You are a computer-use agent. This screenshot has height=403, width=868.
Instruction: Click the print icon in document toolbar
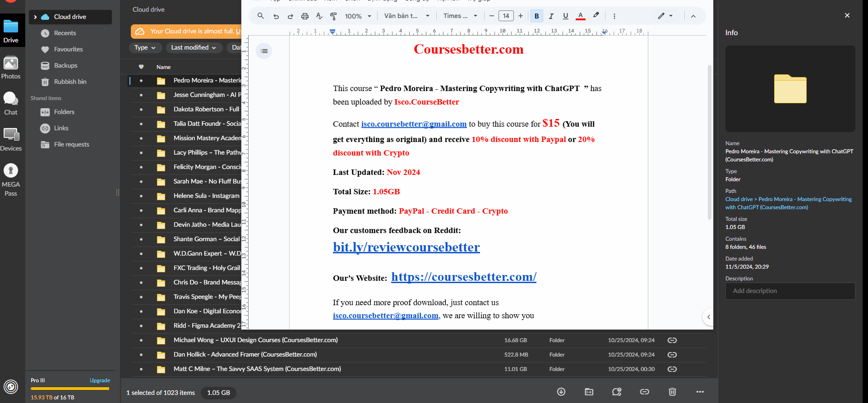(305, 16)
